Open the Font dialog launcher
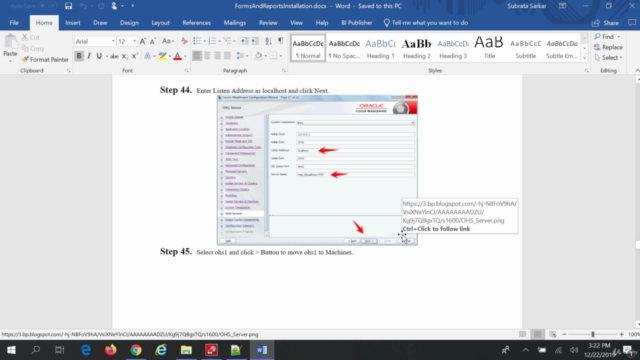The image size is (640, 360). click(186, 71)
